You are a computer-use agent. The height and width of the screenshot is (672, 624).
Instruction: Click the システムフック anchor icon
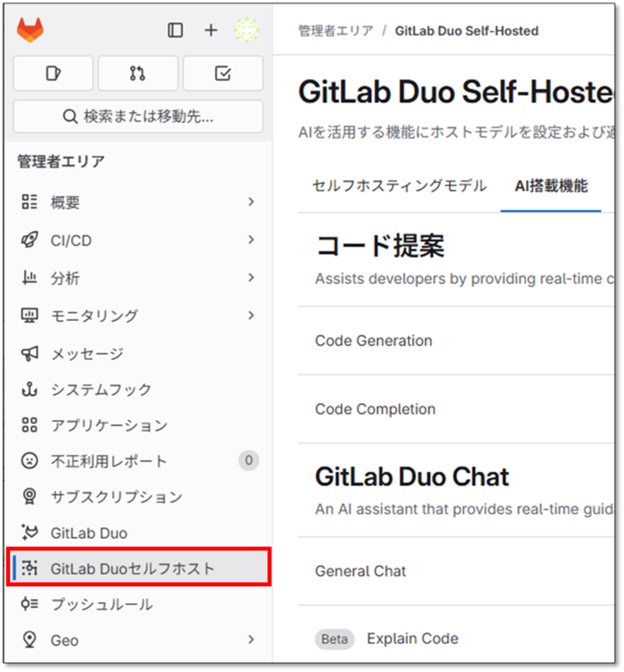coord(29,389)
